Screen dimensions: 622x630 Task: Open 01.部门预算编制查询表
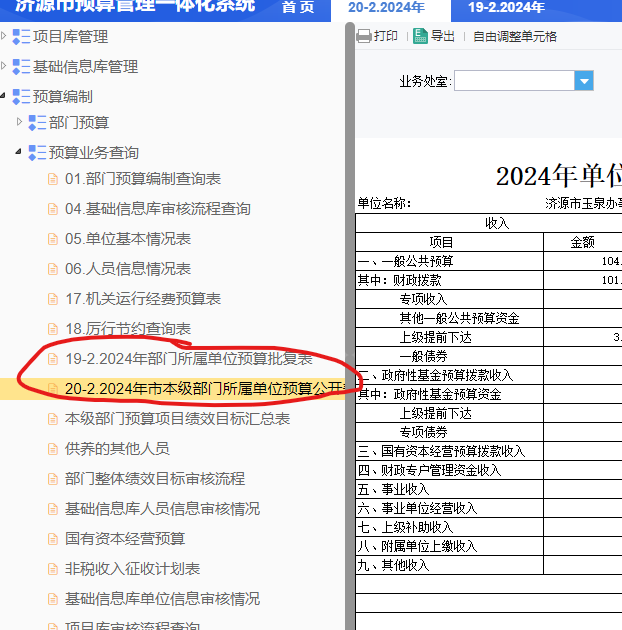(x=143, y=179)
